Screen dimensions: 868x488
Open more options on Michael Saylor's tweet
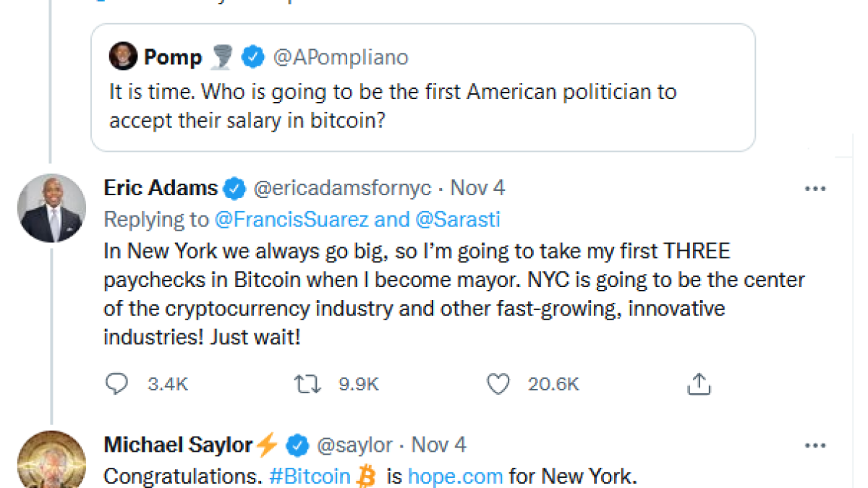[x=815, y=445]
